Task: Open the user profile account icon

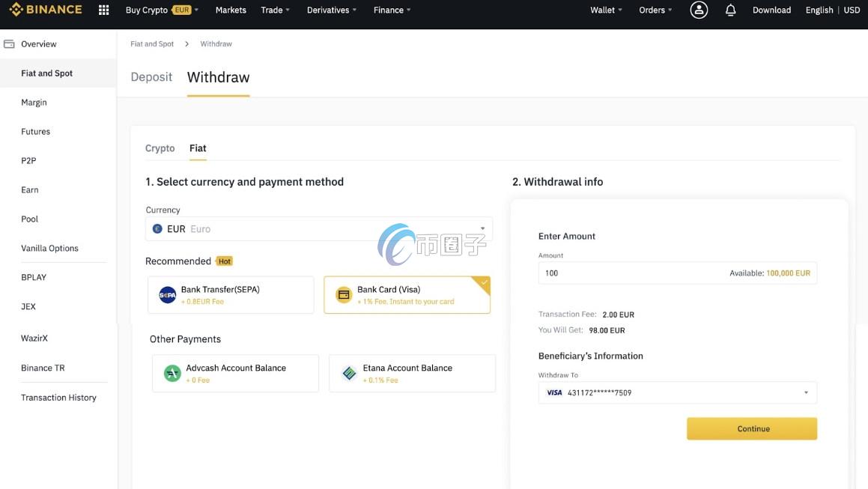Action: 699,10
